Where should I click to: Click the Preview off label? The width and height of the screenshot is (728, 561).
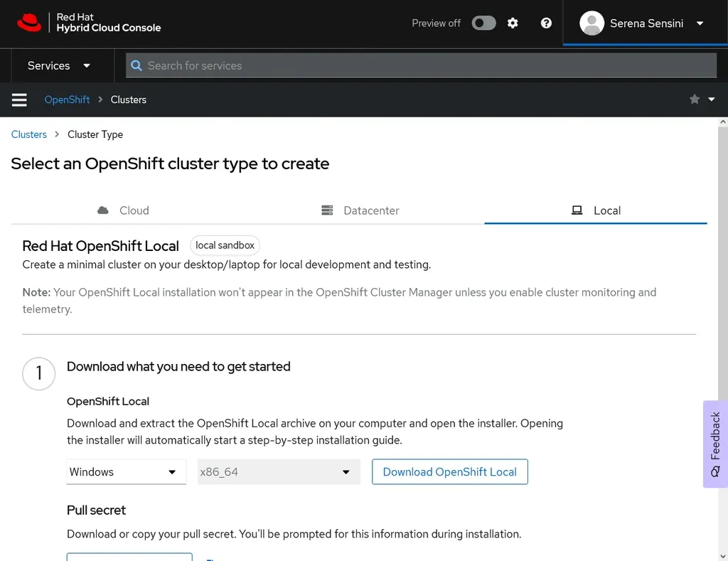[x=436, y=23]
